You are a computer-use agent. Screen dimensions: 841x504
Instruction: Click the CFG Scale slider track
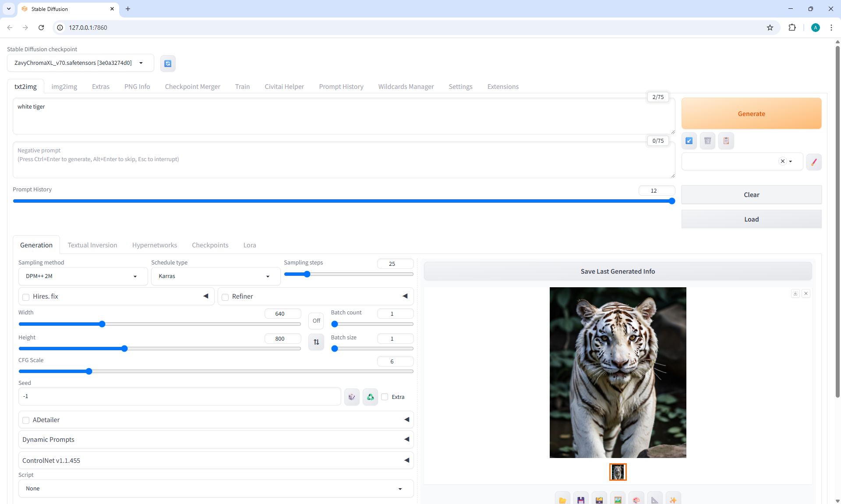pyautogui.click(x=216, y=371)
